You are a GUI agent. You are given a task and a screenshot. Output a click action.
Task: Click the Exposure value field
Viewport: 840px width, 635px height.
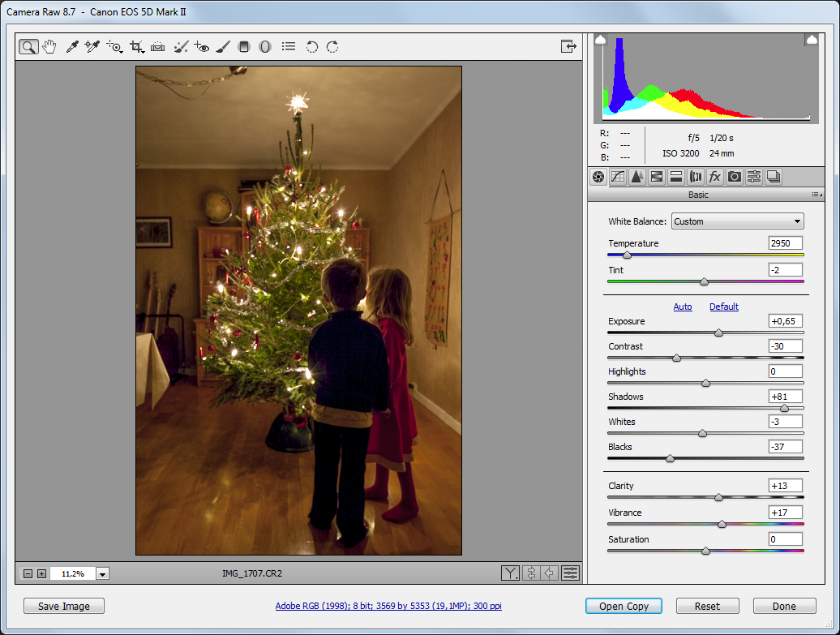[x=786, y=321]
